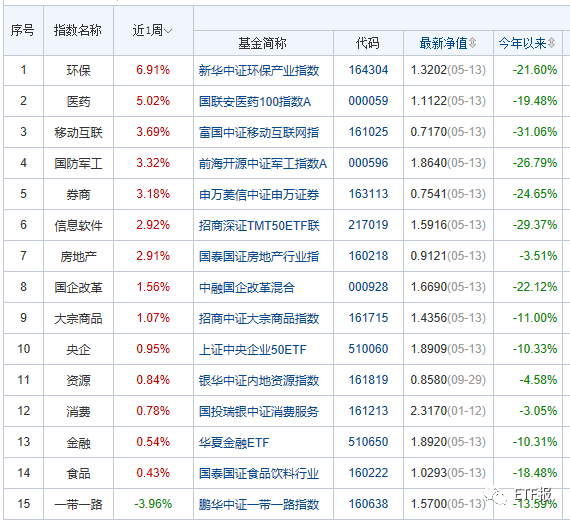Click fund code 217019
Image resolution: width=570 pixels, height=521 pixels.
368,225
